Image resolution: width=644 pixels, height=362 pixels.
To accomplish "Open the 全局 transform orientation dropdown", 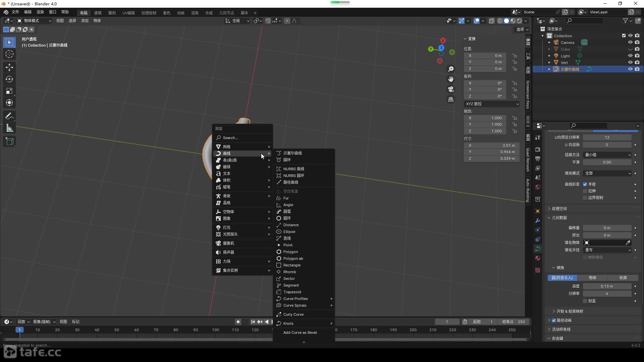I will coord(237,21).
